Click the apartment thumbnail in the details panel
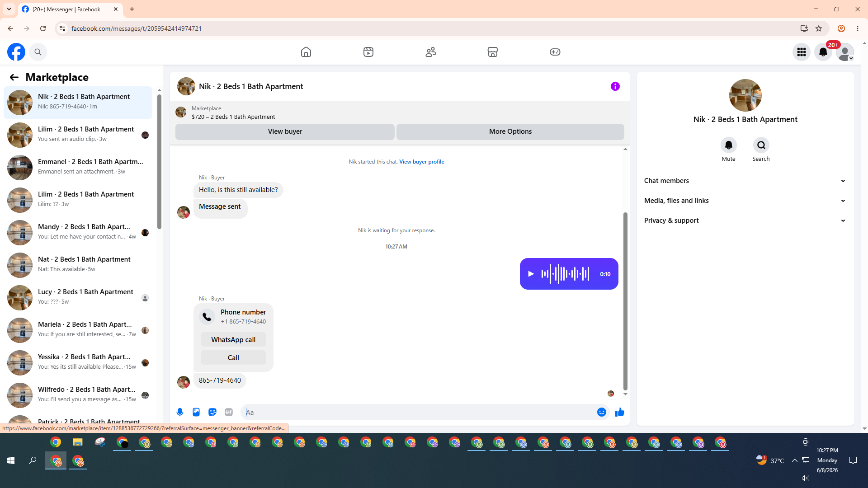This screenshot has width=868, height=488. [745, 95]
